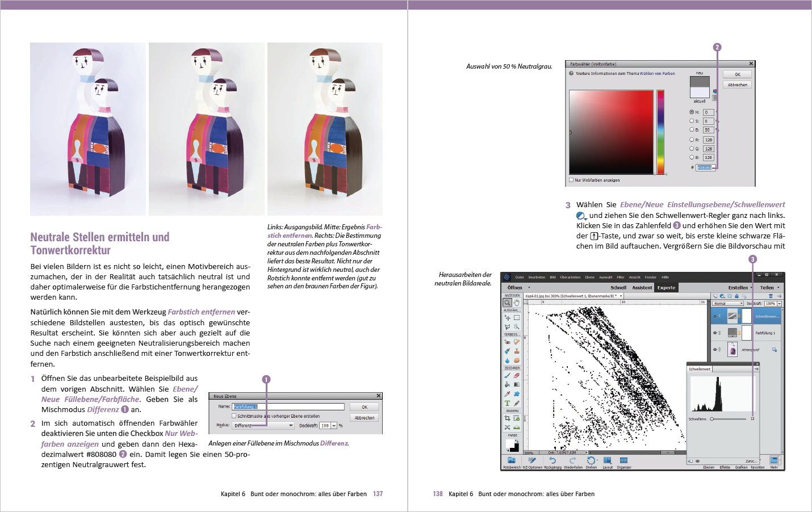Delete layer using the trash icon

[771, 296]
